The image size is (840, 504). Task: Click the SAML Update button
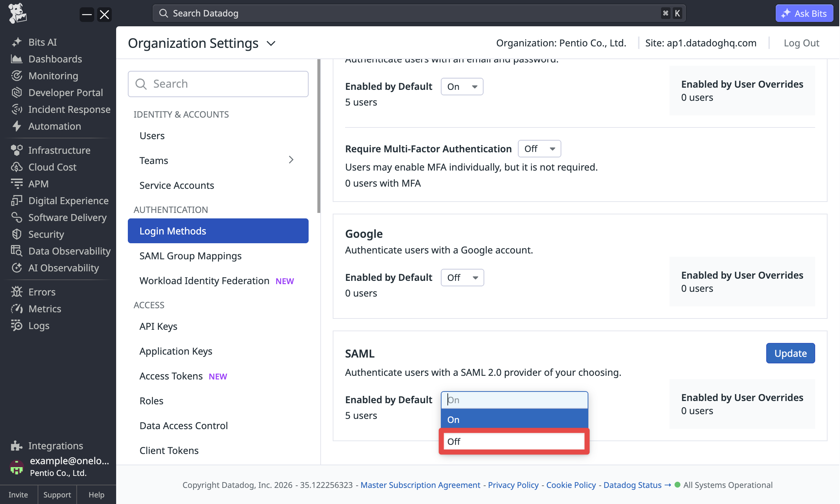[790, 353]
